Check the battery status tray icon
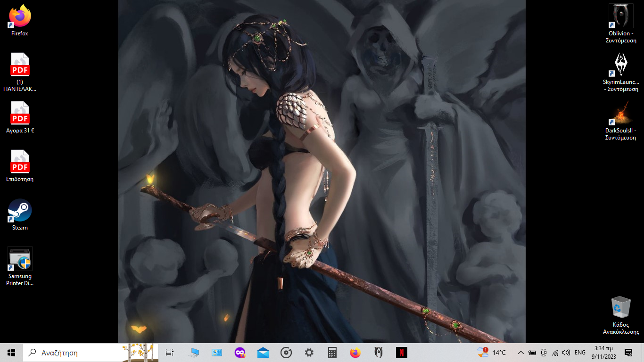Screen dimensions: 644x362 tap(532, 353)
